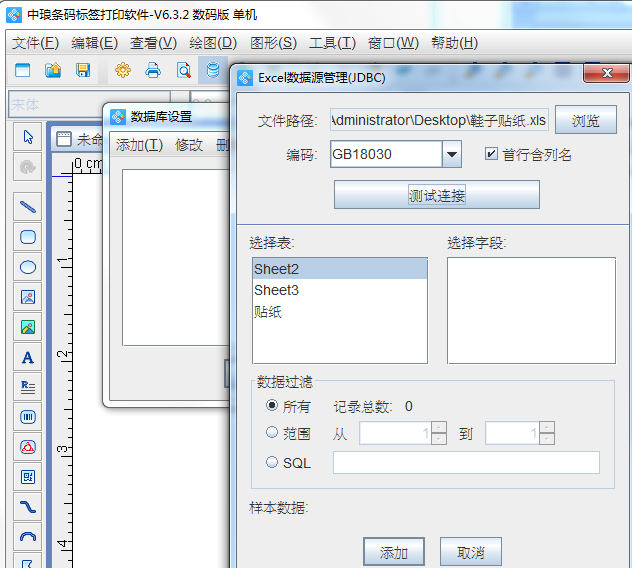Select the rounded rectangle tool
Image resolution: width=632 pixels, height=568 pixels.
click(28, 237)
